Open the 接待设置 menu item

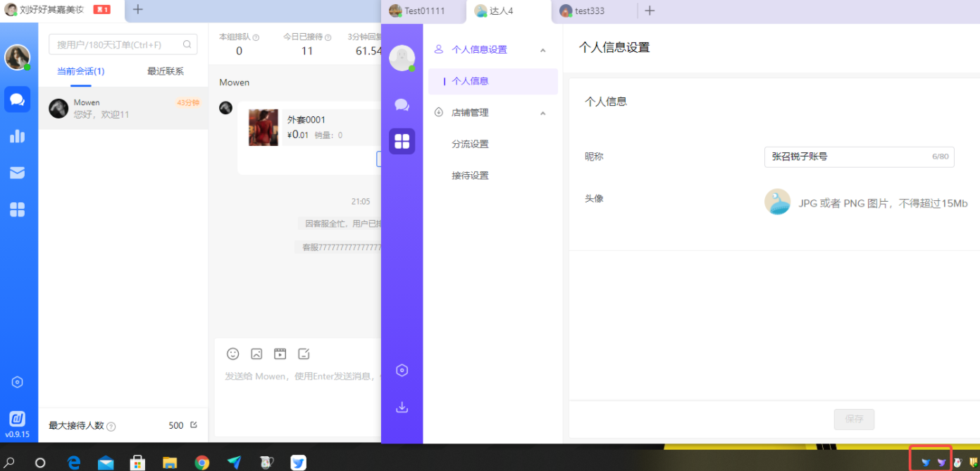point(470,176)
